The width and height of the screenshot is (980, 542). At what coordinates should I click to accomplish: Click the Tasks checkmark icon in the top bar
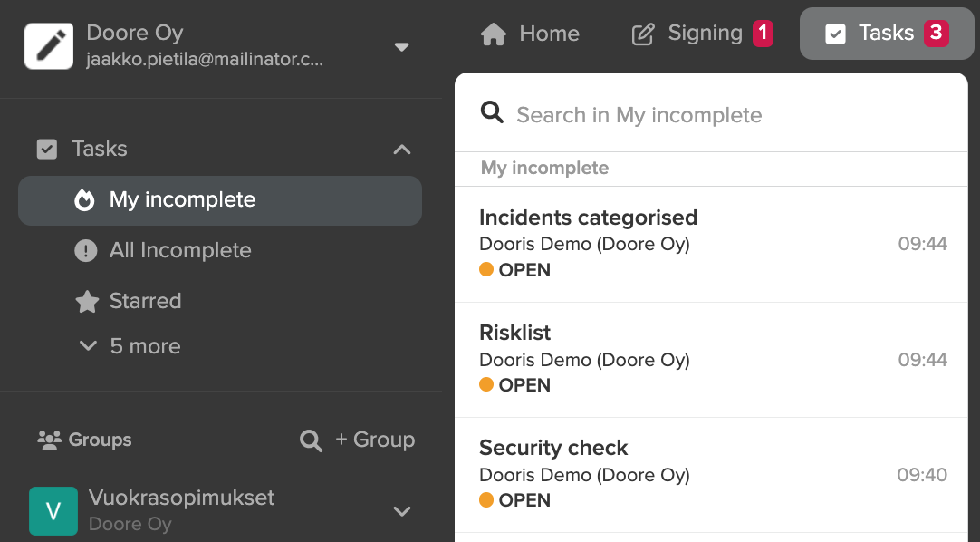[835, 34]
